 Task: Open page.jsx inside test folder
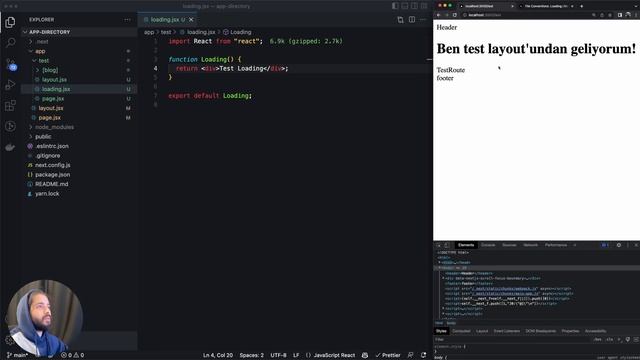tap(79, 98)
